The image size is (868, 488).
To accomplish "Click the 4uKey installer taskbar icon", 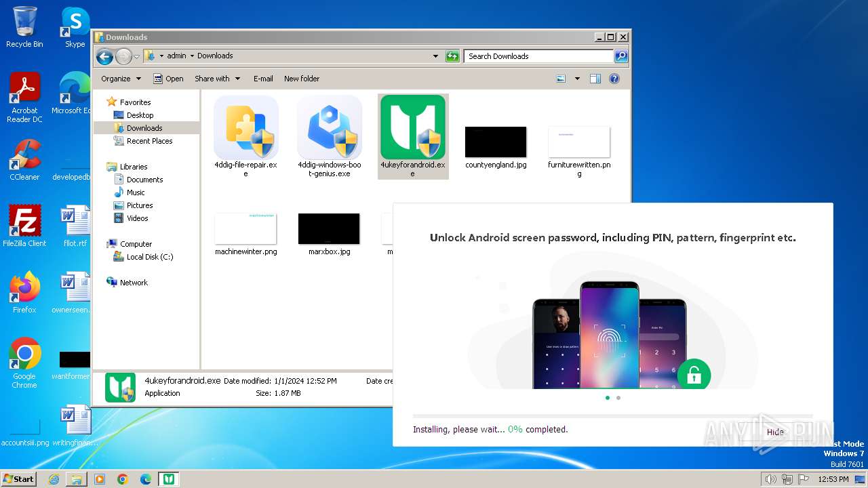I will coord(169,479).
